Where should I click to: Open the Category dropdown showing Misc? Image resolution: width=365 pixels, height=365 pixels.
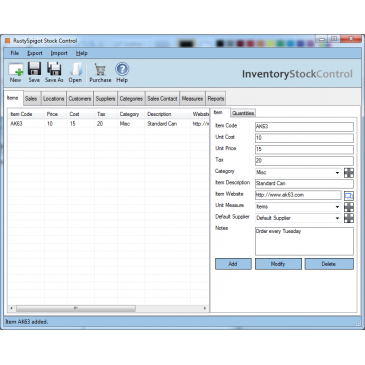[337, 173]
